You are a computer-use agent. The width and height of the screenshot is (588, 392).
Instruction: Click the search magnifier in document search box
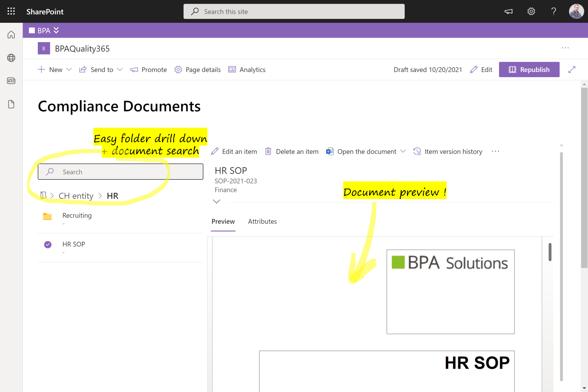point(50,172)
